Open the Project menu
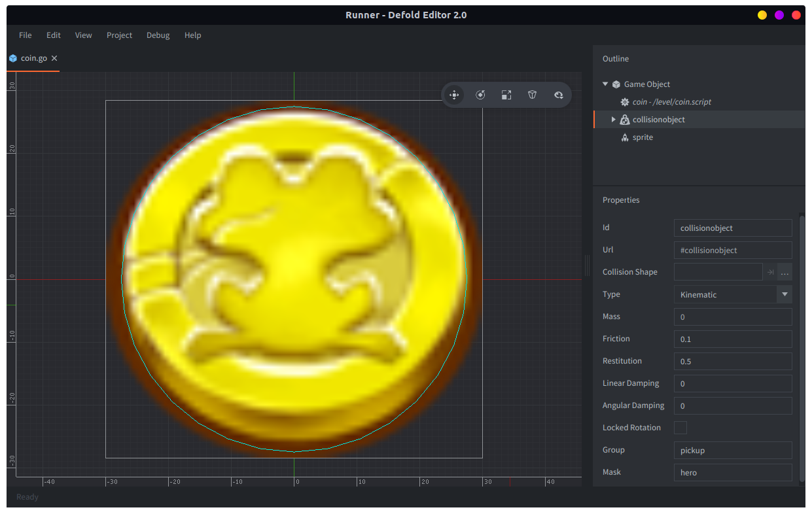 point(119,35)
